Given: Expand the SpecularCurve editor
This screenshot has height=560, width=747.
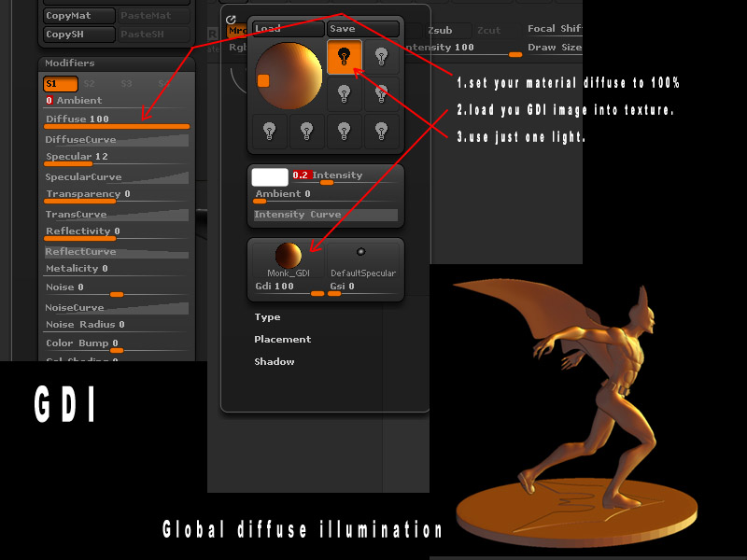Looking at the screenshot, I should click(117, 176).
